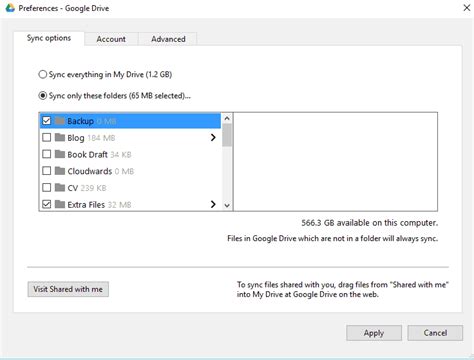Click the 566.3 GB available text
Screen dimensions: 474x360
click(x=369, y=223)
